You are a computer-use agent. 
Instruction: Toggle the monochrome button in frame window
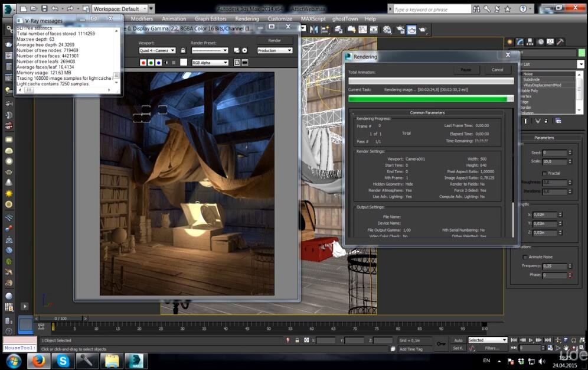(x=174, y=63)
